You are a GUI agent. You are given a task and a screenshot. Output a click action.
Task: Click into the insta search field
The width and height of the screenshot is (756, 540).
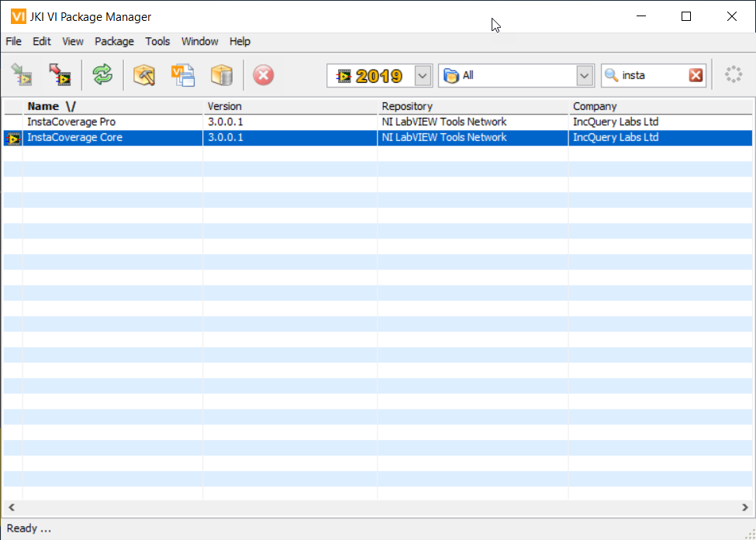(x=654, y=76)
